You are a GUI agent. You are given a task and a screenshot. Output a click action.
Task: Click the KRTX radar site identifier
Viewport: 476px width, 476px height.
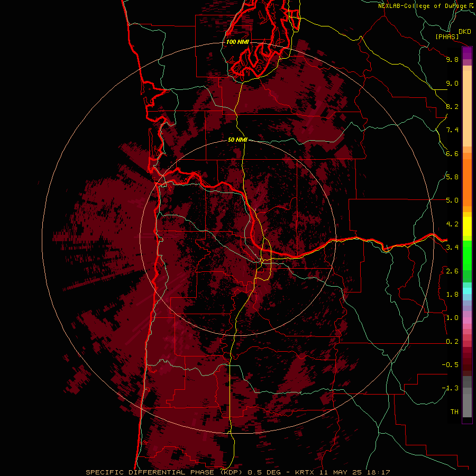tap(305, 472)
